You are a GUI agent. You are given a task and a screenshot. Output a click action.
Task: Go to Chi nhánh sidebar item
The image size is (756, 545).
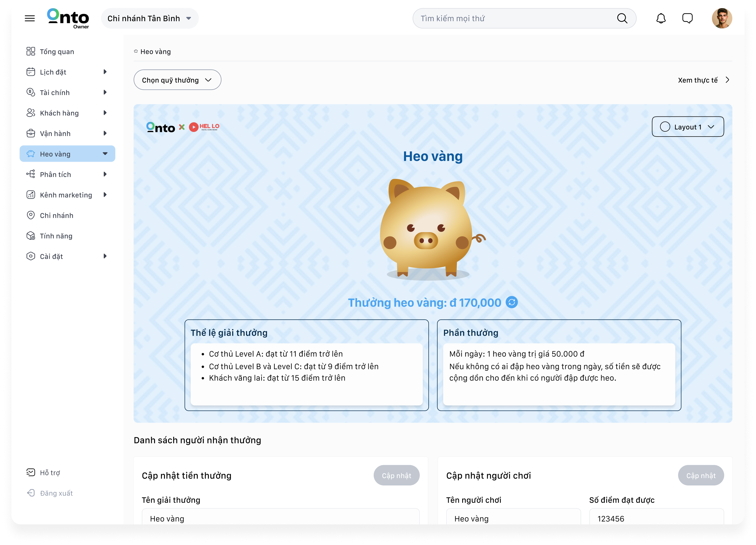56,216
